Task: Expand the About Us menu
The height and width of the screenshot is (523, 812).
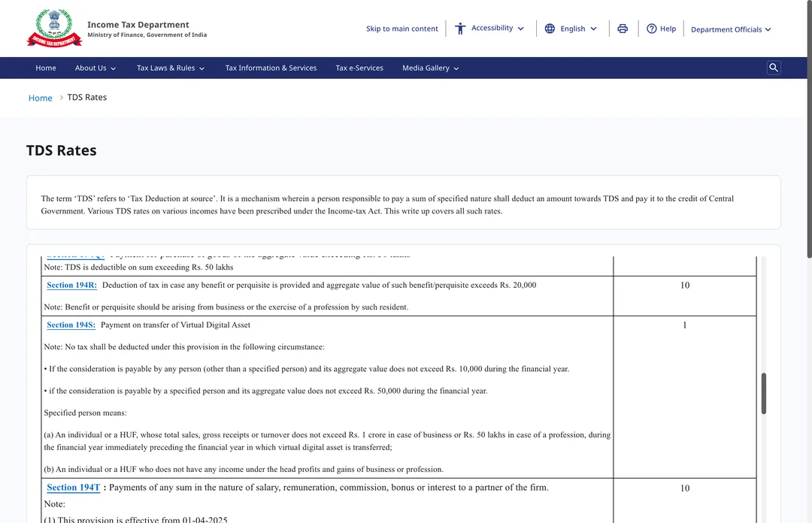Action: tap(95, 68)
